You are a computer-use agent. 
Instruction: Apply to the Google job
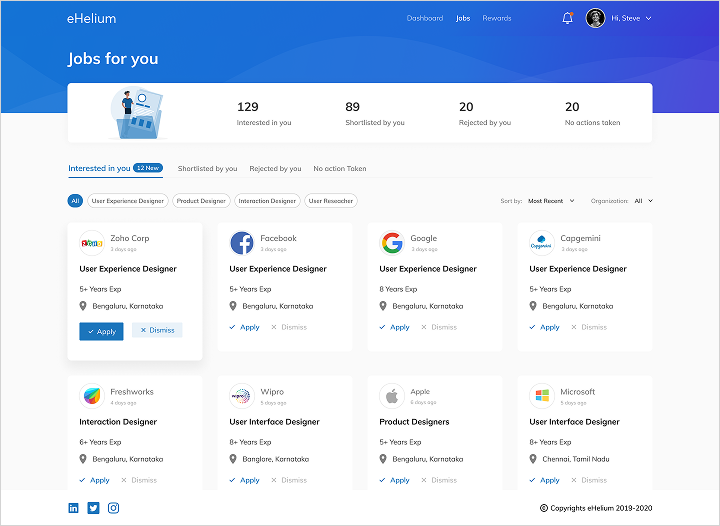394,327
